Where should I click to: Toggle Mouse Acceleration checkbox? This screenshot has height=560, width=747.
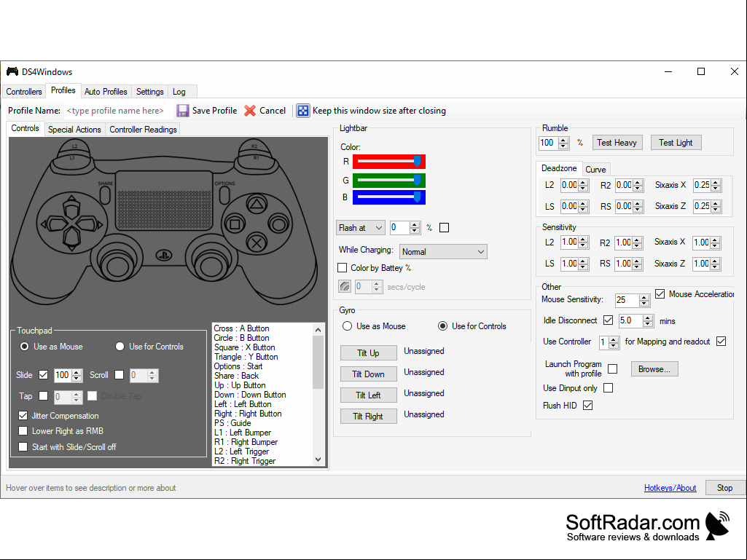(660, 293)
